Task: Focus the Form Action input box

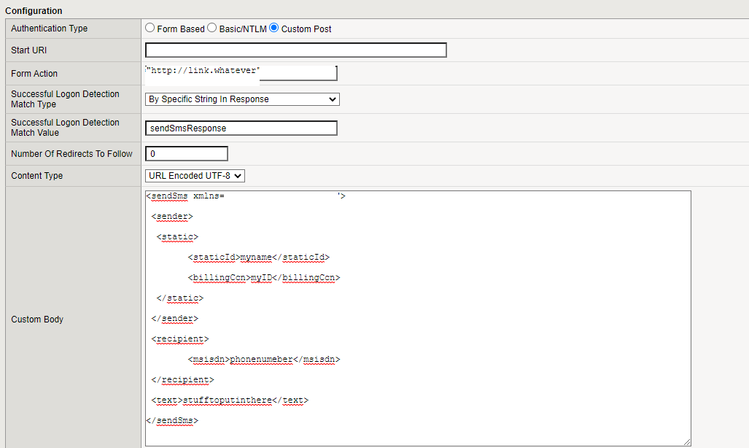Action: tap(241, 72)
